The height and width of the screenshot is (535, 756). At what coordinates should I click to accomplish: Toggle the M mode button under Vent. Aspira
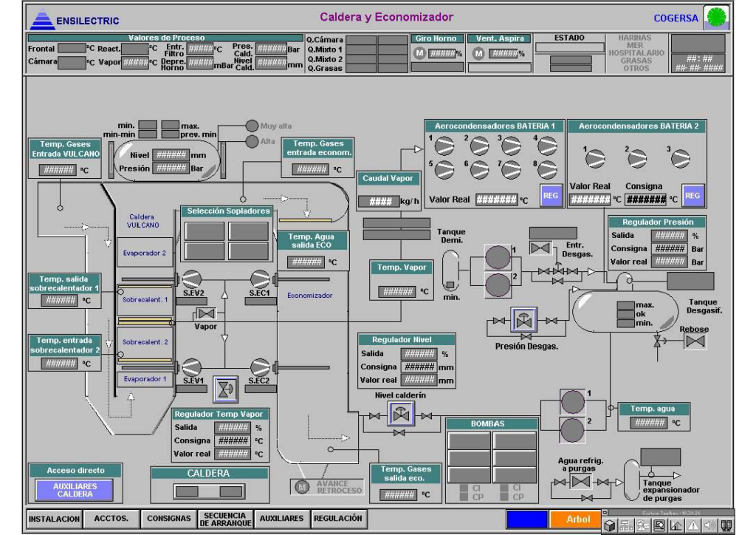pos(480,53)
